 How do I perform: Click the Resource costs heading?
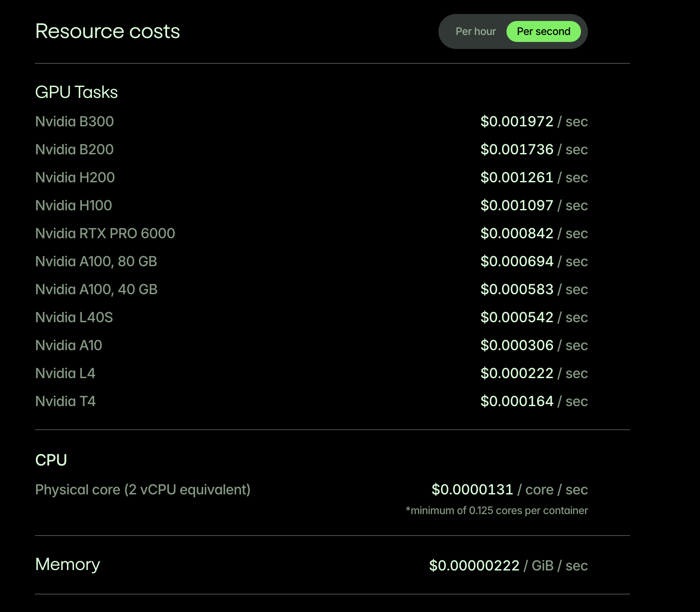click(x=108, y=31)
